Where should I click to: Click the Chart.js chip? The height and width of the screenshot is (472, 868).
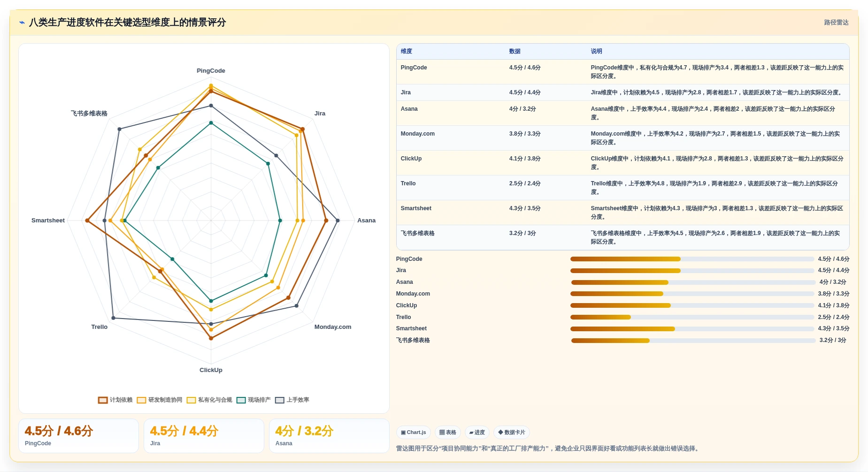[414, 432]
